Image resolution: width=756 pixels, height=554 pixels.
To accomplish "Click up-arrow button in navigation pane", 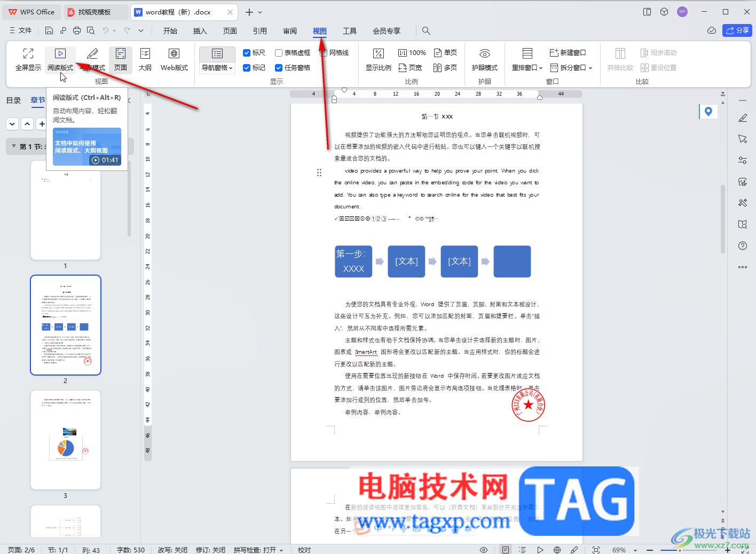I will coord(27,124).
